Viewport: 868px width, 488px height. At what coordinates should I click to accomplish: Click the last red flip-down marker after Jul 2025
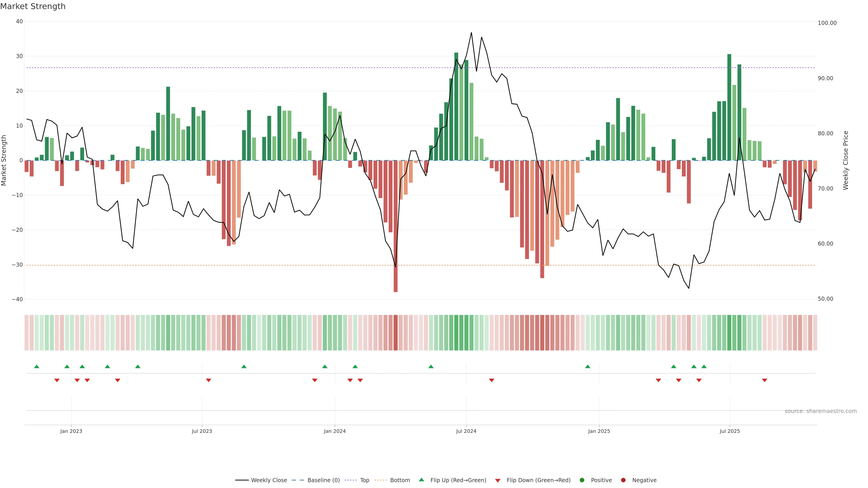point(764,380)
